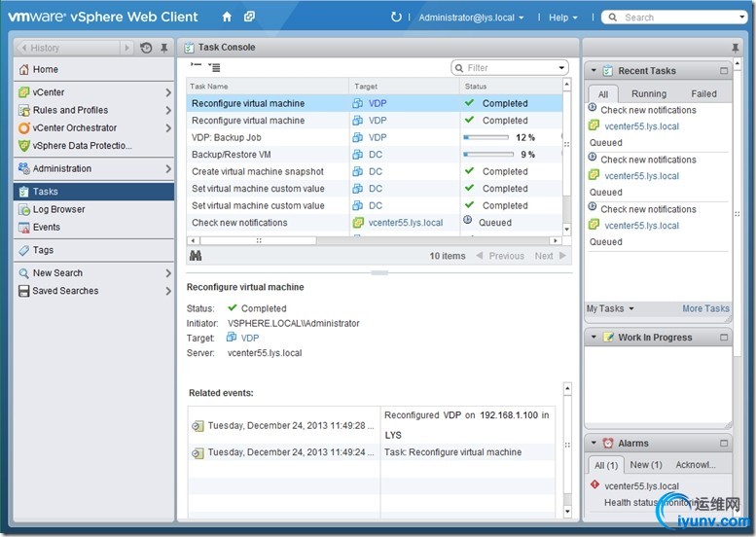This screenshot has width=756, height=537.
Task: Pin the right side panel
Action: [x=735, y=48]
